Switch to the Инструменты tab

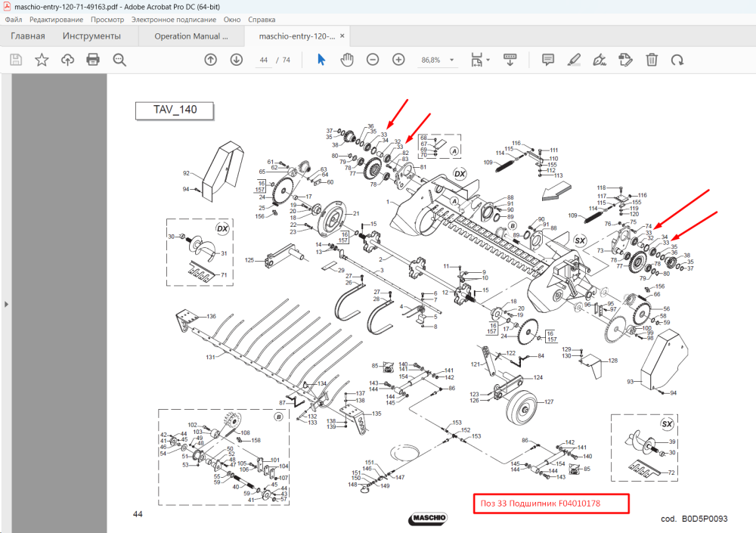tap(91, 36)
